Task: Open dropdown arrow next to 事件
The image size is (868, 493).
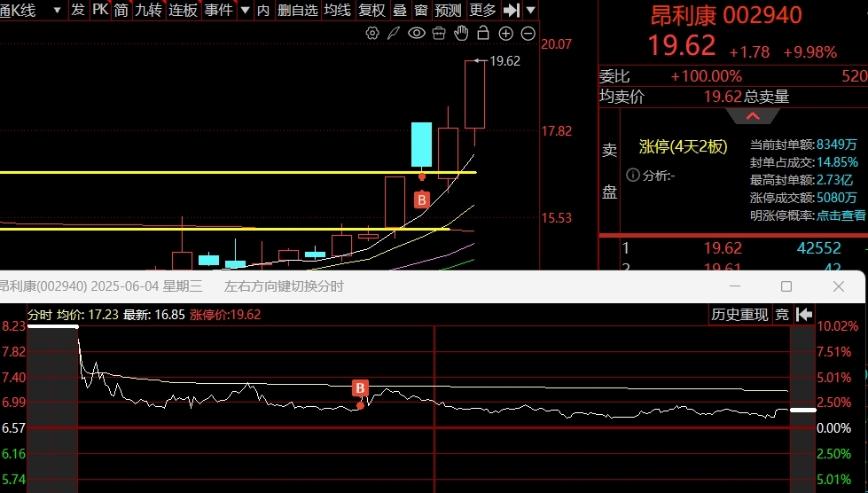Action: coord(246,10)
